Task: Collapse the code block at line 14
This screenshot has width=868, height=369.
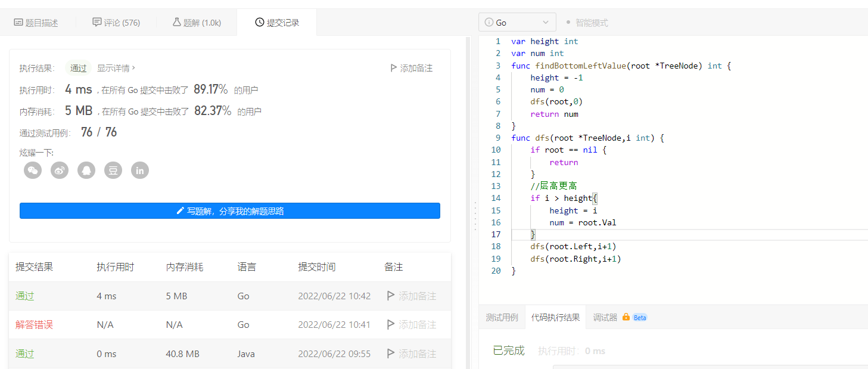Action: pos(504,198)
